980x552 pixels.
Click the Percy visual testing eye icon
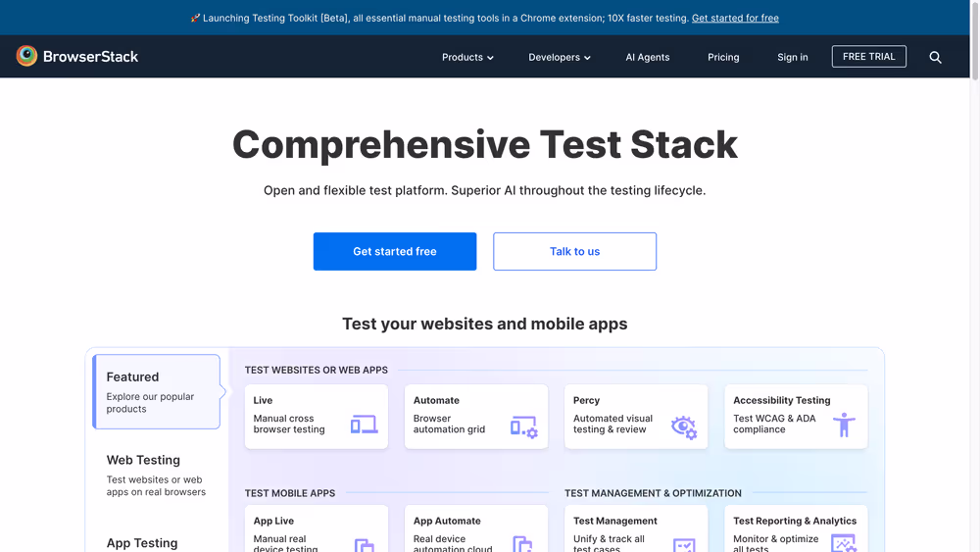683,426
